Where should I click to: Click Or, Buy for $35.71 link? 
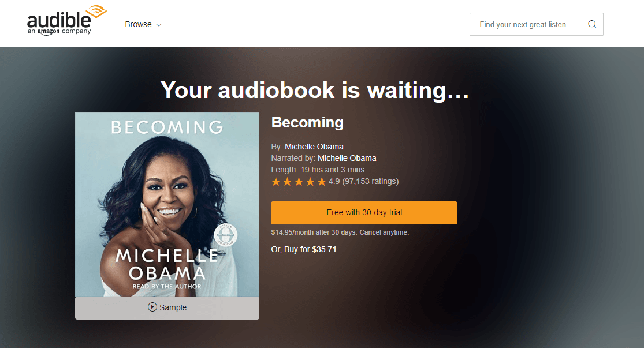coord(304,249)
